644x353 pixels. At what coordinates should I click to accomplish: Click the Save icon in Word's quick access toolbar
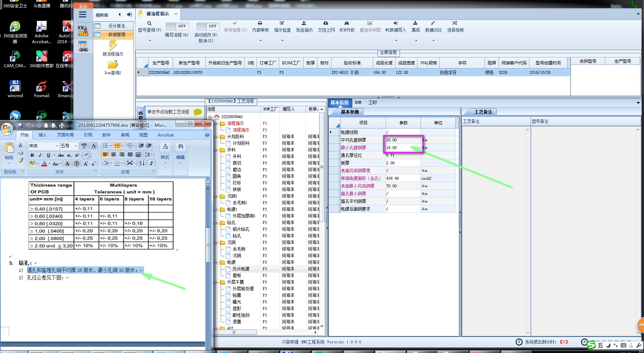point(20,125)
